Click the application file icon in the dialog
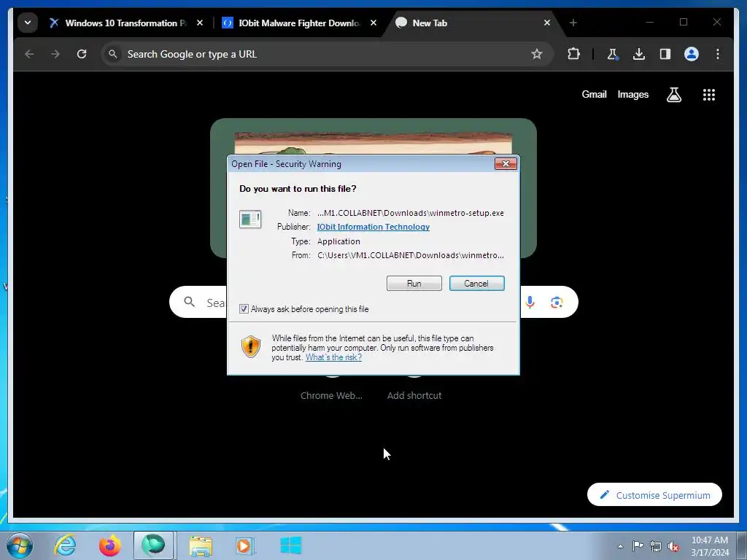747x560 pixels. click(x=250, y=219)
